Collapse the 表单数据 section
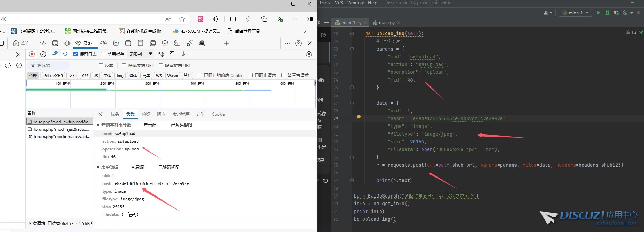The width and height of the screenshot is (644, 232). (x=98, y=167)
